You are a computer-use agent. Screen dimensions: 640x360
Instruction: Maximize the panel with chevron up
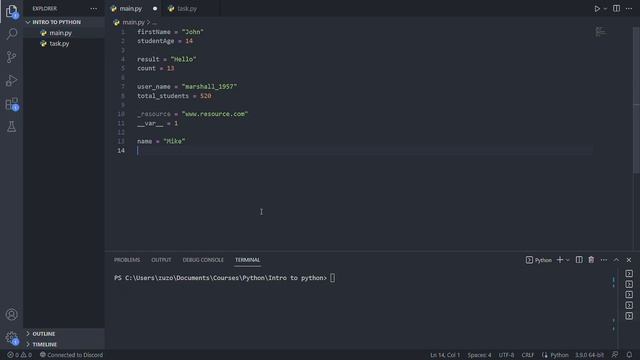616,260
